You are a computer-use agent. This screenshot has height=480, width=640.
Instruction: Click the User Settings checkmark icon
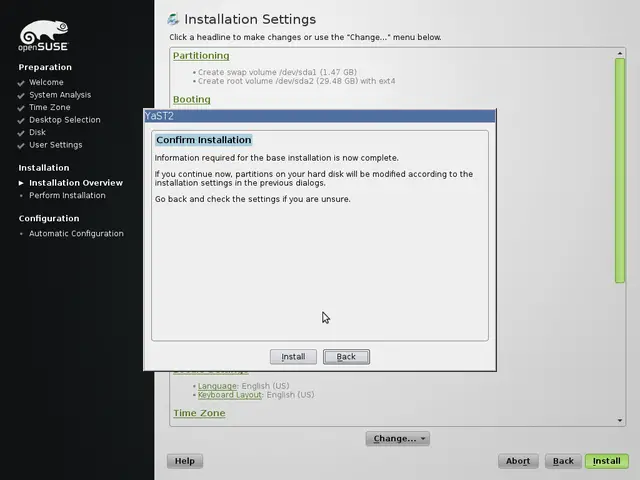21,146
